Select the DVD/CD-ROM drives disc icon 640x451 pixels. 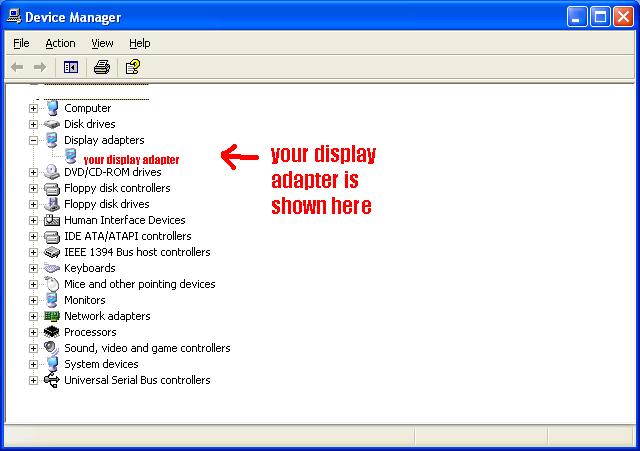tap(52, 172)
